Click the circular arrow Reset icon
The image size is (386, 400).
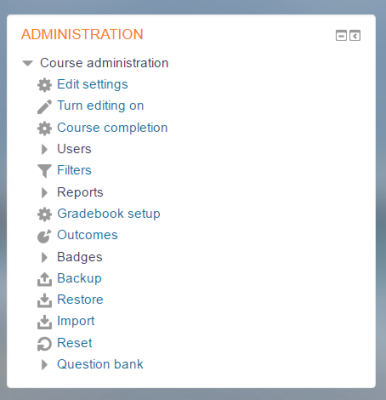[44, 344]
